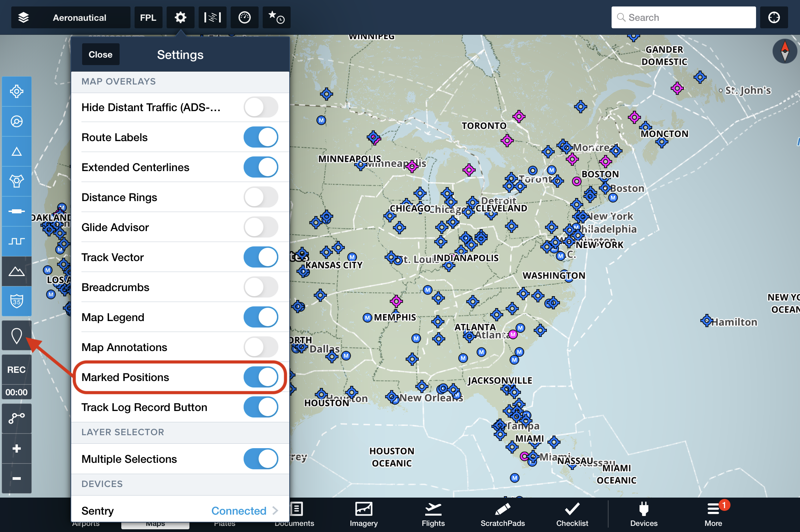800x532 pixels.
Task: Open Sentry device connection details
Action: (x=180, y=511)
